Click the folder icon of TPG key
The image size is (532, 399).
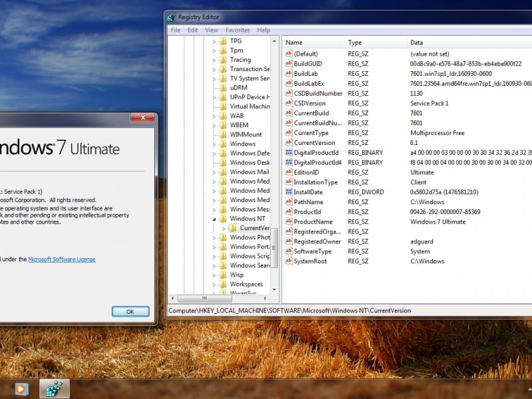223,41
